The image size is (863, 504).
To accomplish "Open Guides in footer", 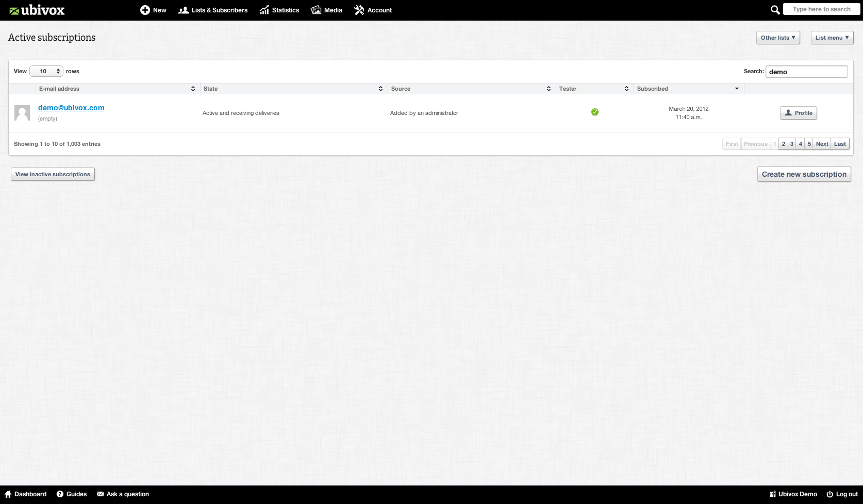I will [72, 494].
